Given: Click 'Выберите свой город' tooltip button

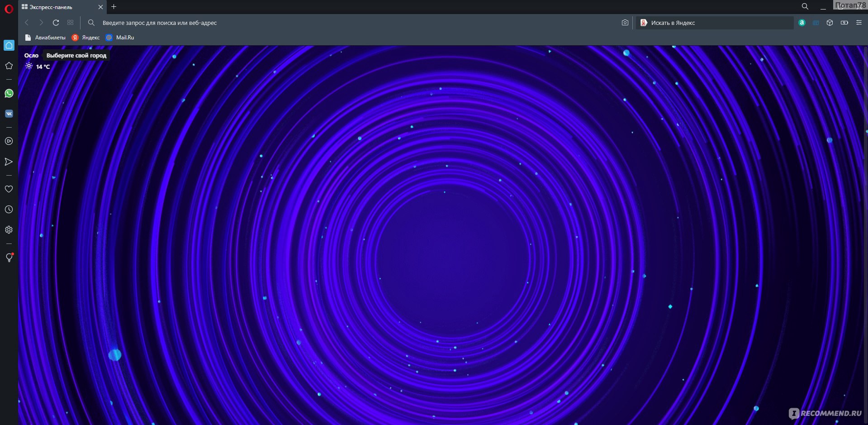Looking at the screenshot, I should 76,55.
